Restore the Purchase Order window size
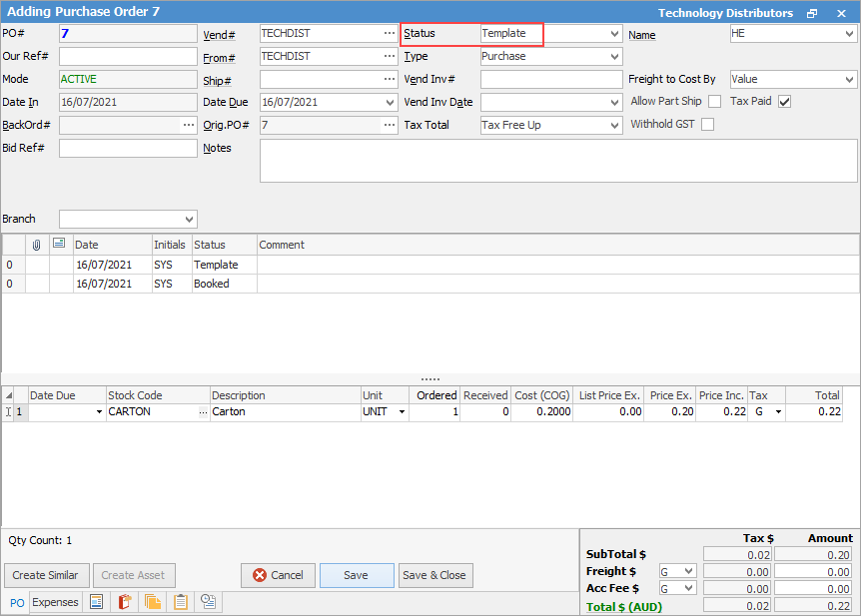Viewport: 861px width, 616px height. point(812,13)
